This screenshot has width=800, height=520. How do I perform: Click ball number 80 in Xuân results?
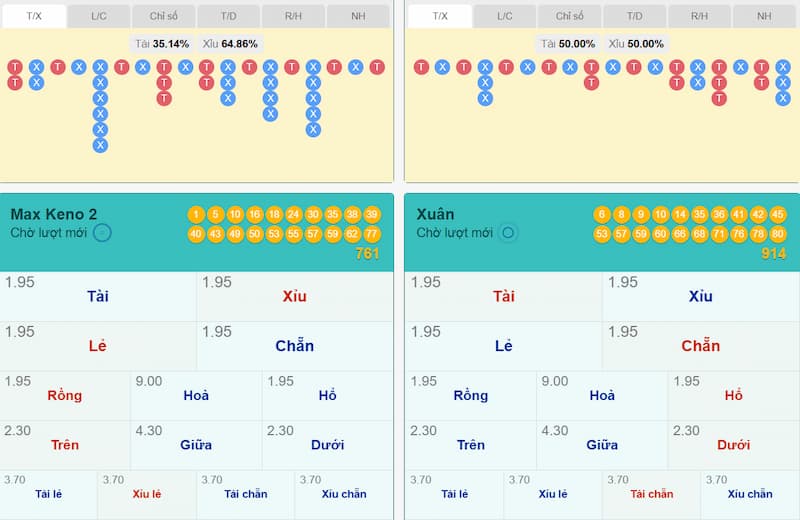(777, 234)
